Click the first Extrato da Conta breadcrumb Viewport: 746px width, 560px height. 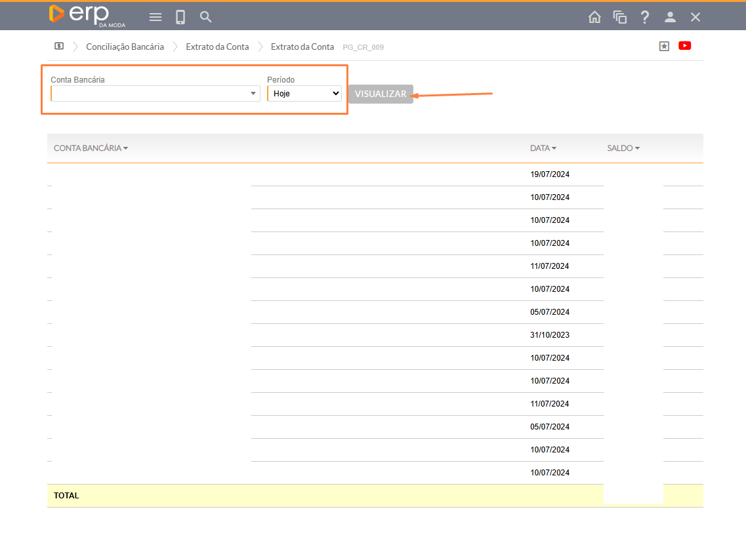(217, 47)
